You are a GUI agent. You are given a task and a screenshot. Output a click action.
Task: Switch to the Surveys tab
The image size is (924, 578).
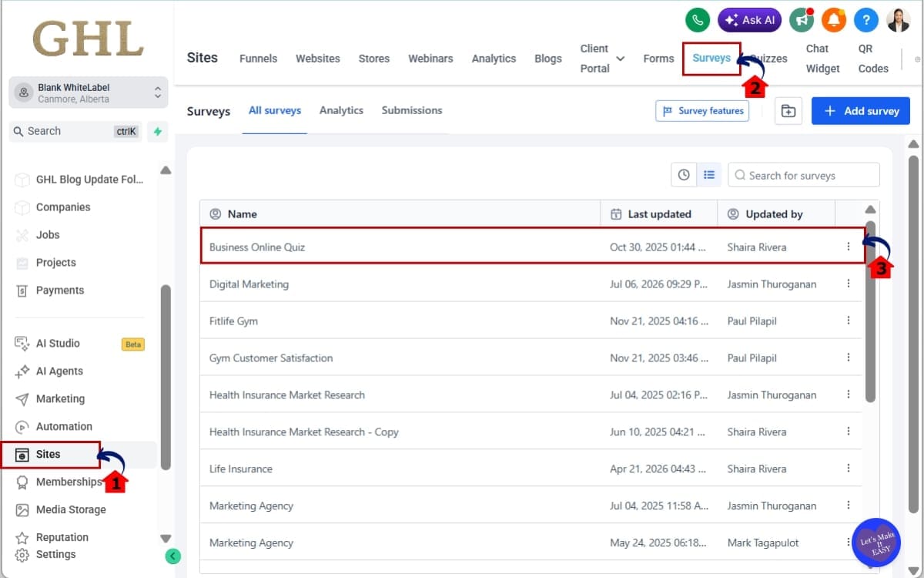click(711, 59)
